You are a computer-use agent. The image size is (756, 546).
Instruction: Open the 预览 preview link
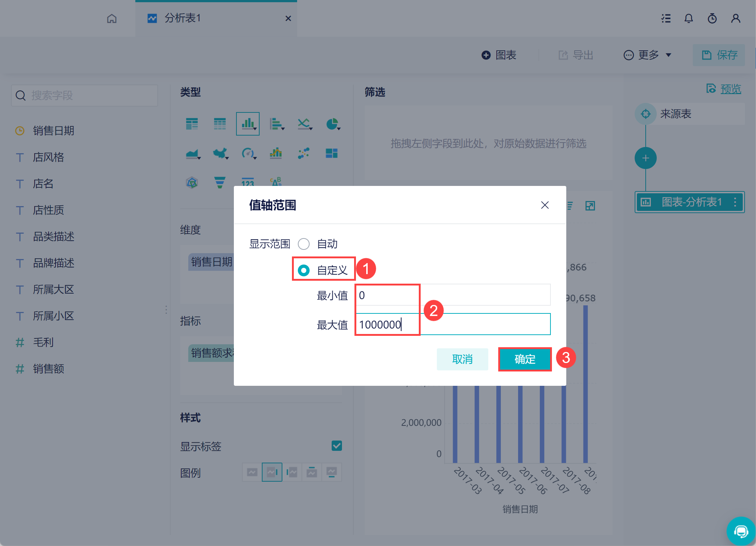[x=730, y=89]
